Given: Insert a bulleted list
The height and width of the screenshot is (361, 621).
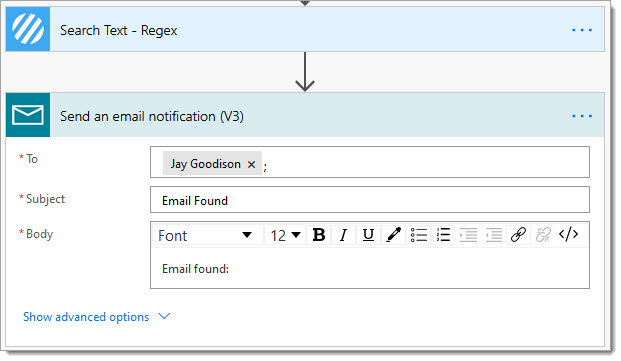Looking at the screenshot, I should pyautogui.click(x=419, y=235).
